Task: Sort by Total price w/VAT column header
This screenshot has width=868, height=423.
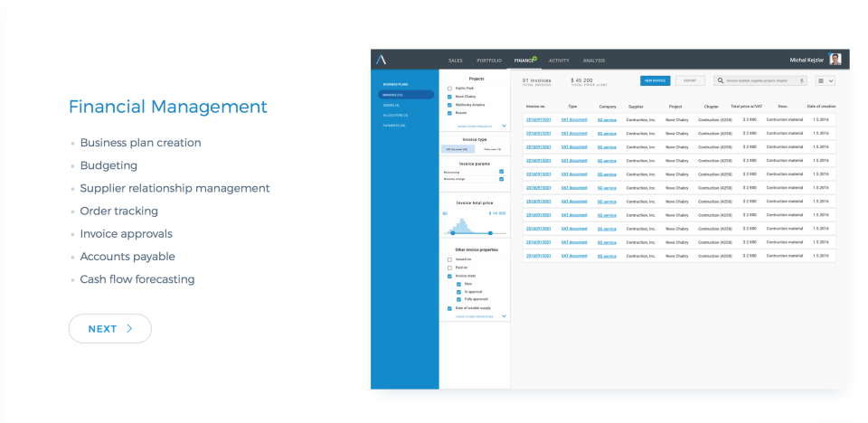Action: 747,106
